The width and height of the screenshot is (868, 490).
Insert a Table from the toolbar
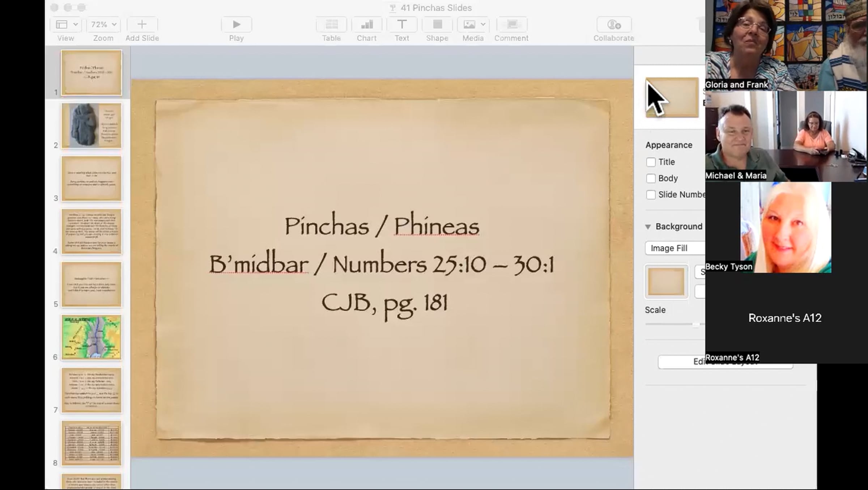pos(331,25)
